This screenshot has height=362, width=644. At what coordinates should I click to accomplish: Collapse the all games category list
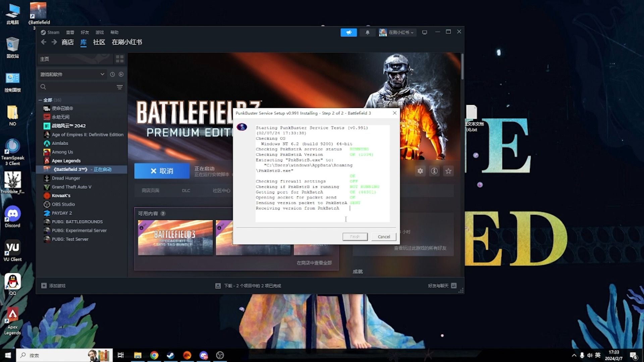[x=40, y=100]
